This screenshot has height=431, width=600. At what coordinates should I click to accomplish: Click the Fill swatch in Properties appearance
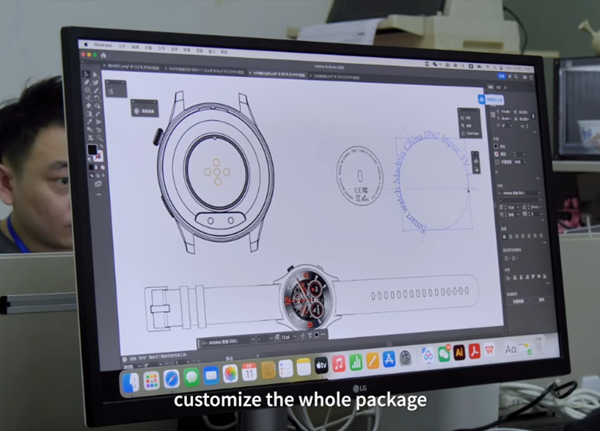496,146
